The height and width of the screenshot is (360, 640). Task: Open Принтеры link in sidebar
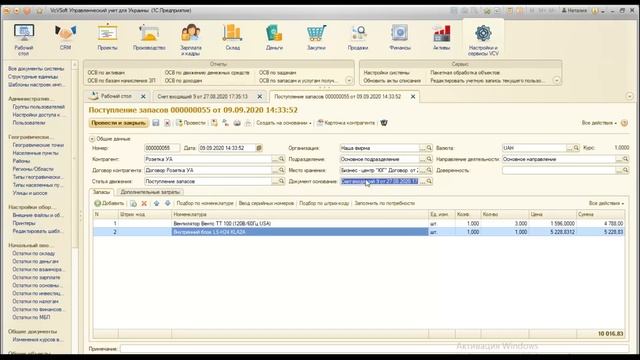tap(24, 223)
